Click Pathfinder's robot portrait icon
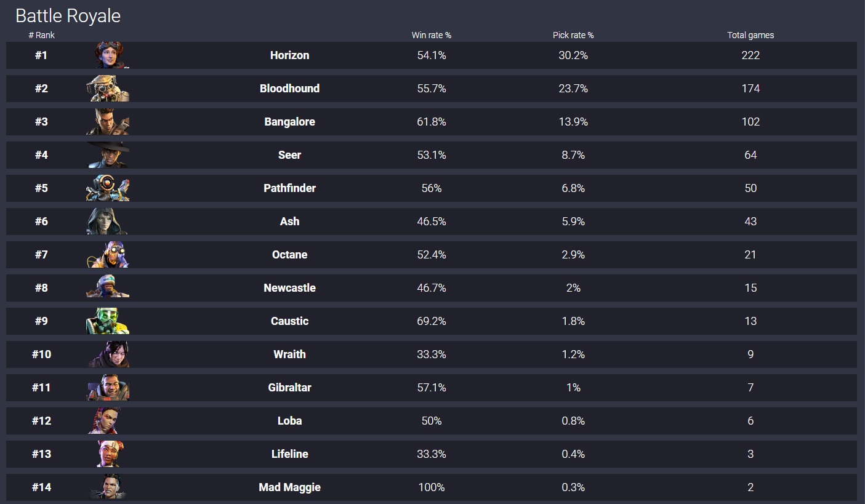 point(108,188)
